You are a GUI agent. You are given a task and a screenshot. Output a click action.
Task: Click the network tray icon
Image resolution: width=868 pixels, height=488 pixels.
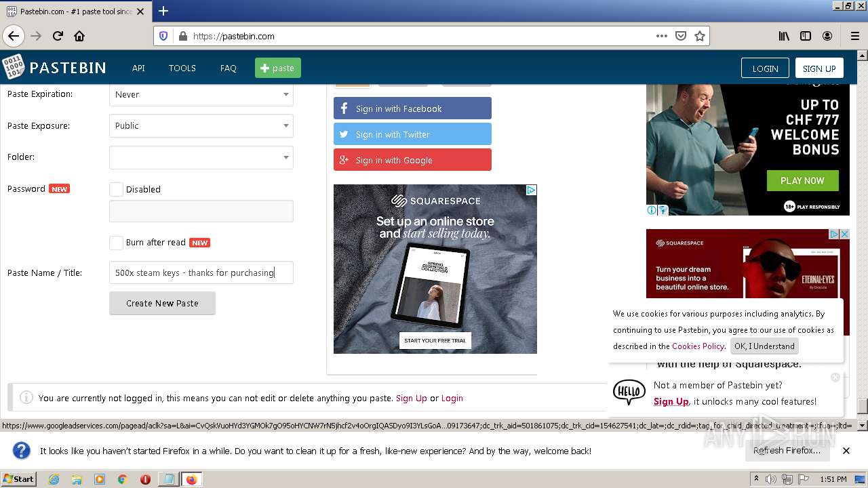click(x=787, y=479)
